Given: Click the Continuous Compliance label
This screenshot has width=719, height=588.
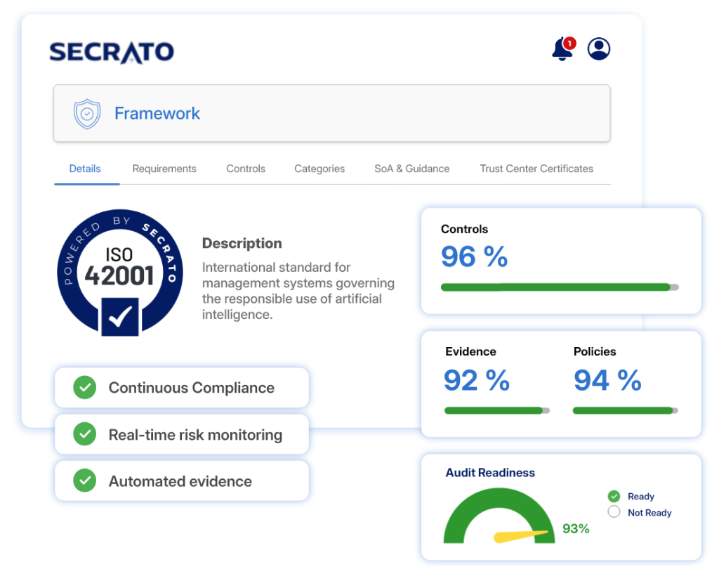Looking at the screenshot, I should (192, 388).
